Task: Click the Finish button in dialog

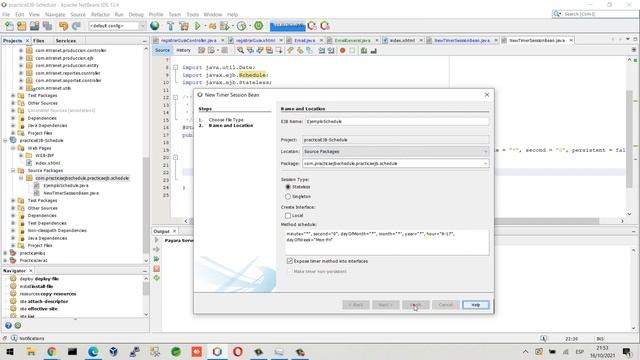Action: coord(416,305)
